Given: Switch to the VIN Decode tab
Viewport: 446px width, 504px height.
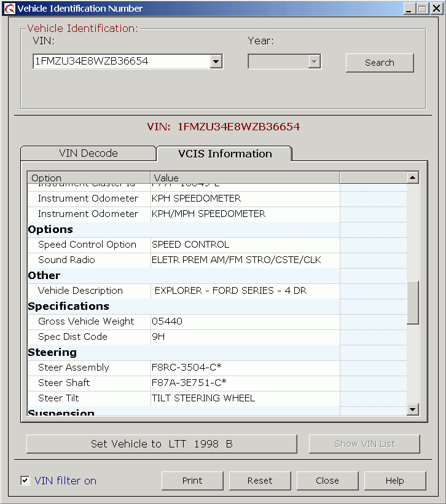Looking at the screenshot, I should (88, 153).
